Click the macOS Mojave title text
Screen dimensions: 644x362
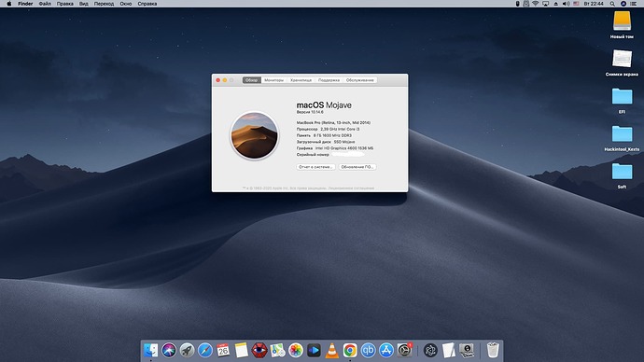click(324, 105)
